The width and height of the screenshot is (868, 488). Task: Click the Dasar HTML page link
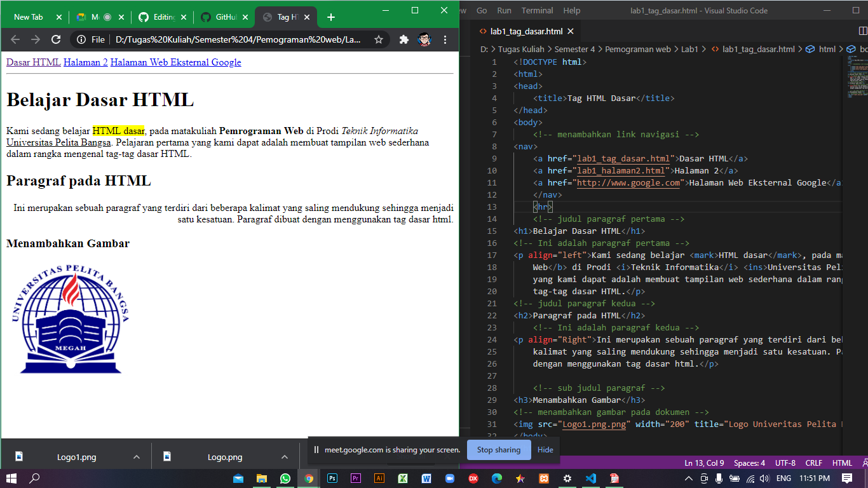(x=34, y=62)
